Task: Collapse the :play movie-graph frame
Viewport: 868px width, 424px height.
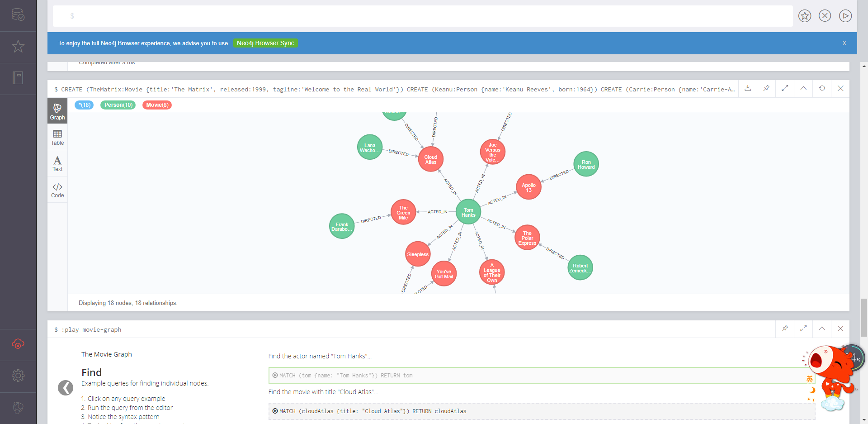Action: tap(823, 329)
